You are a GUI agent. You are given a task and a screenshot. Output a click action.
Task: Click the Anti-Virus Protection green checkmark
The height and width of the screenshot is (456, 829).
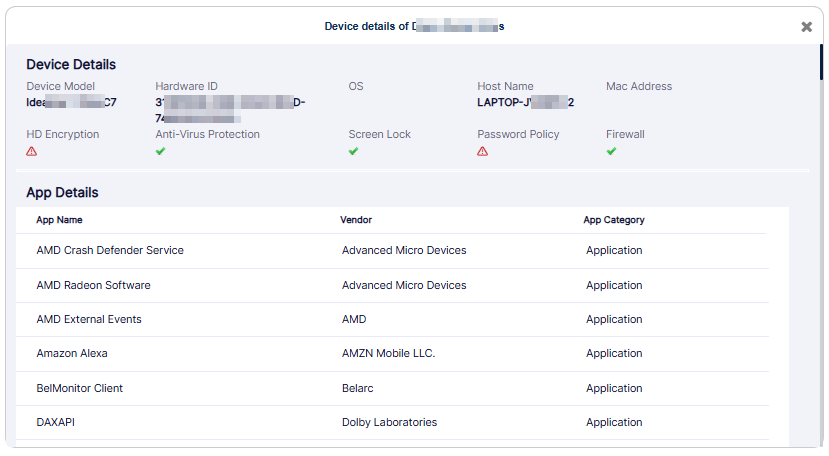pyautogui.click(x=161, y=151)
